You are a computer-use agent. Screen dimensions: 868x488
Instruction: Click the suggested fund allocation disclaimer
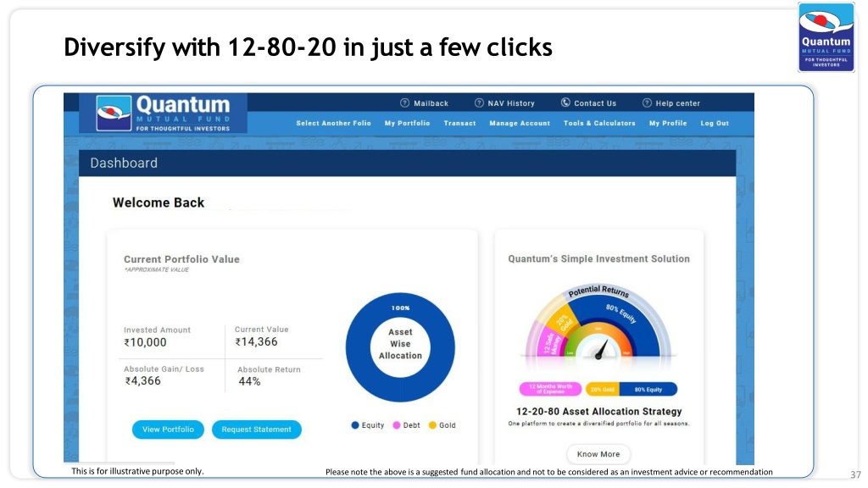pyautogui.click(x=549, y=472)
